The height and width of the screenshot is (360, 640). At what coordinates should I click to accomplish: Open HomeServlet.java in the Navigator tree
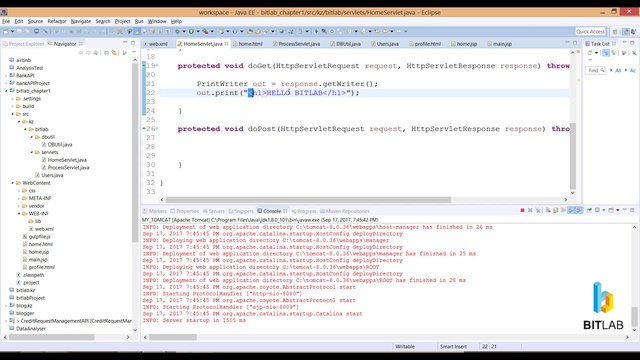(x=67, y=160)
